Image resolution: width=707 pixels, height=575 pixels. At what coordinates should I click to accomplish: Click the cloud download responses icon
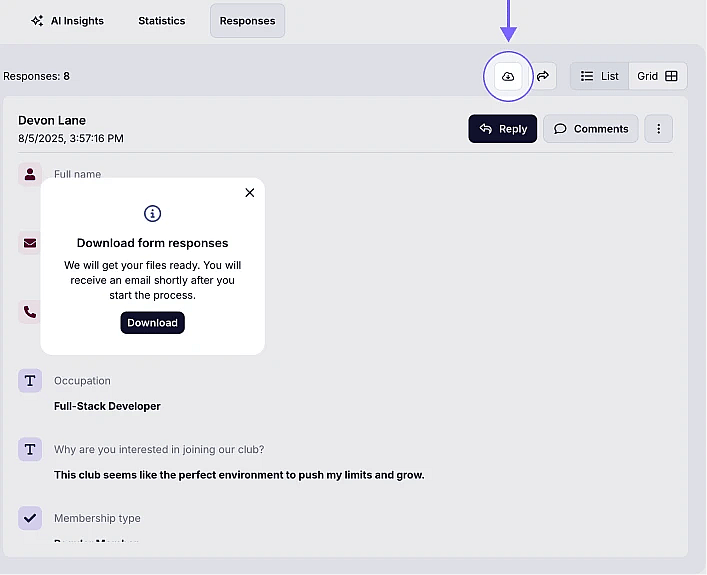508,76
